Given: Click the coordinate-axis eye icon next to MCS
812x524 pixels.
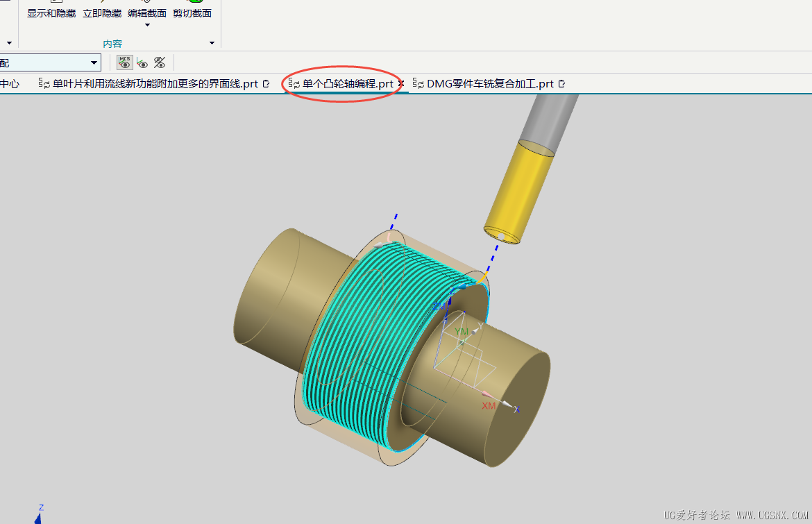Looking at the screenshot, I should click(142, 62).
